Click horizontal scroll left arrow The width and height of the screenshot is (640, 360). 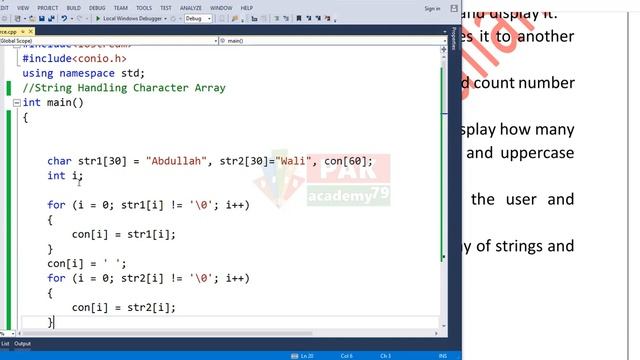20,333
